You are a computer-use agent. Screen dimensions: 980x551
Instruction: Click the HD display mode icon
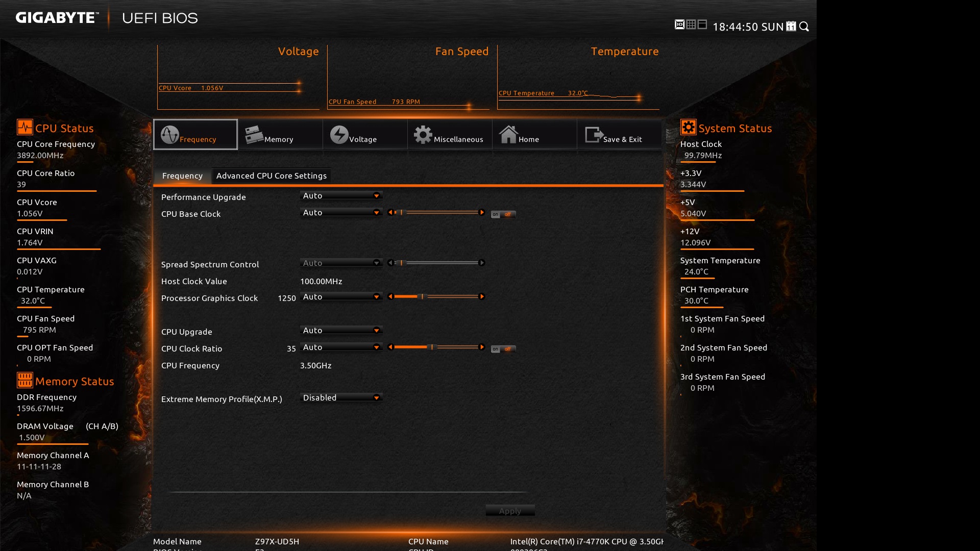click(679, 24)
